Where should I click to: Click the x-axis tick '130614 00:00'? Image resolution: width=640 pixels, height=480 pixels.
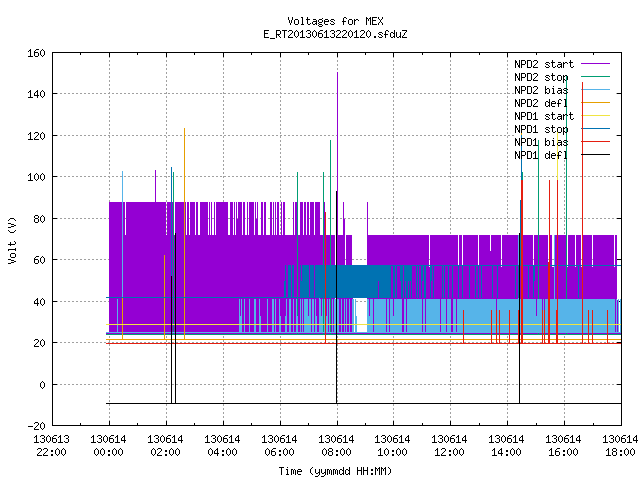109,446
